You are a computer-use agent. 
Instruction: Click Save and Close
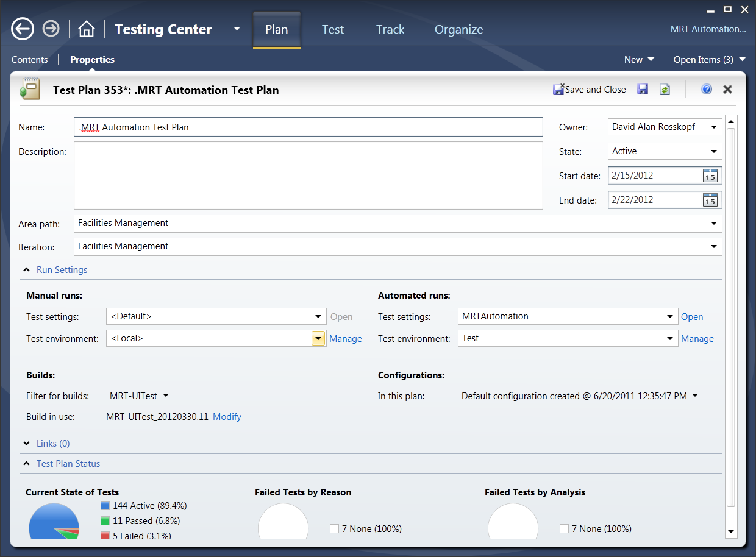click(x=590, y=90)
